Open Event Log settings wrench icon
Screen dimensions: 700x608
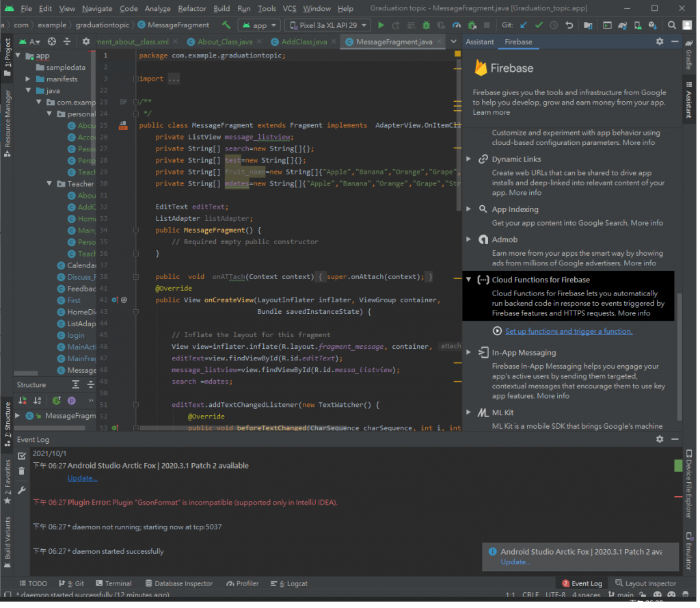[x=22, y=490]
